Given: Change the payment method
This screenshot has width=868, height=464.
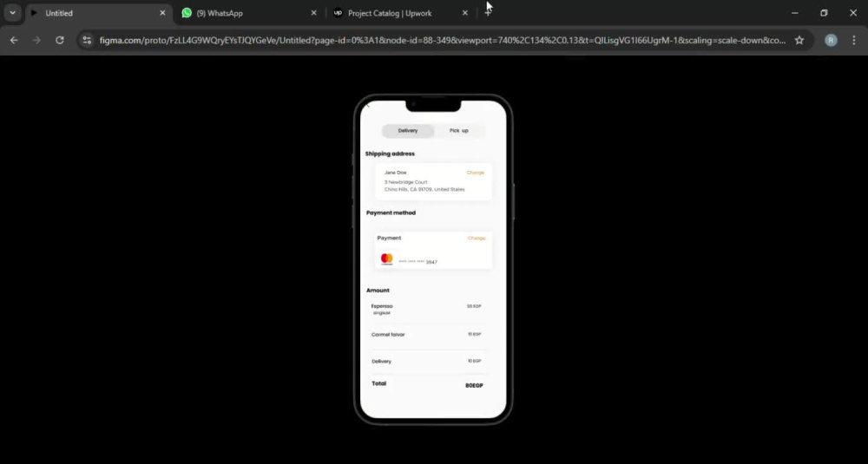Looking at the screenshot, I should 476,238.
